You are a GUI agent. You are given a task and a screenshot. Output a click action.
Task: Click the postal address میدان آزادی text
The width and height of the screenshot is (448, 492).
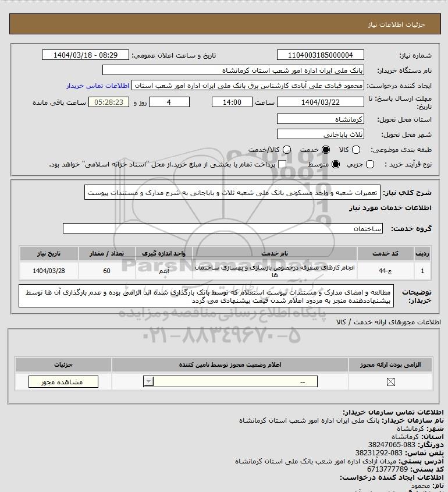tap(316, 461)
